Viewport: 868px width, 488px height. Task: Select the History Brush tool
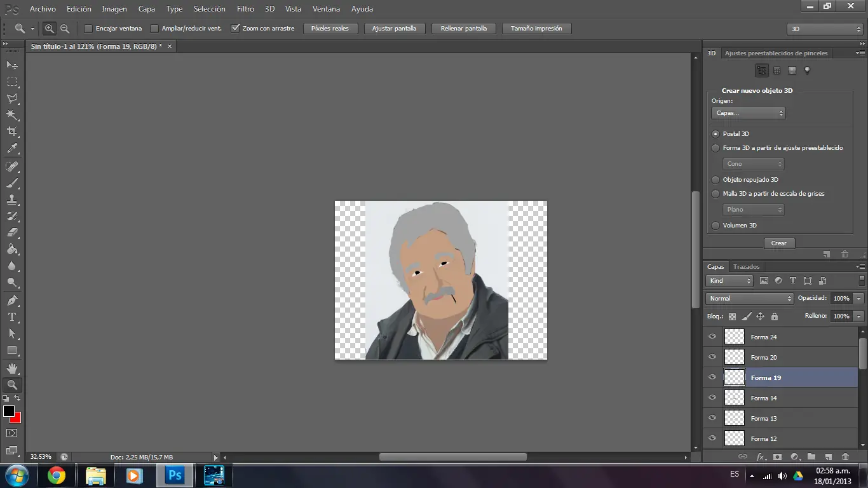[12, 216]
